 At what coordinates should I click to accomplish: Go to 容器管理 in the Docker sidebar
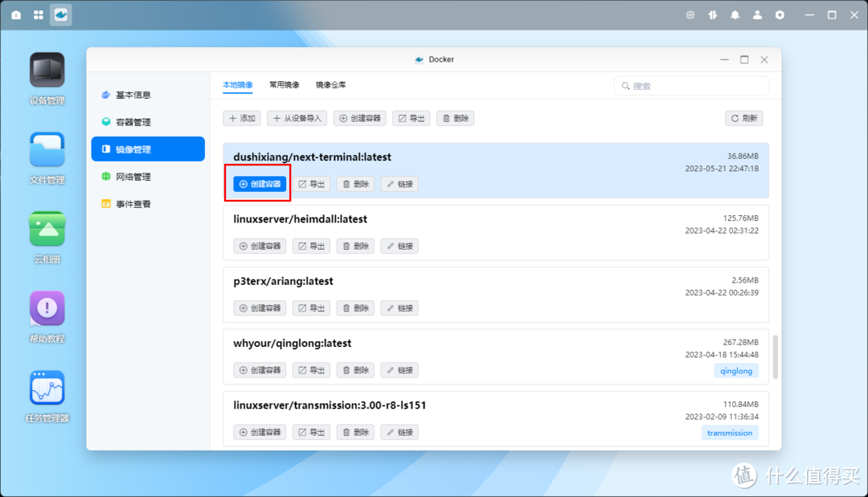[148, 122]
